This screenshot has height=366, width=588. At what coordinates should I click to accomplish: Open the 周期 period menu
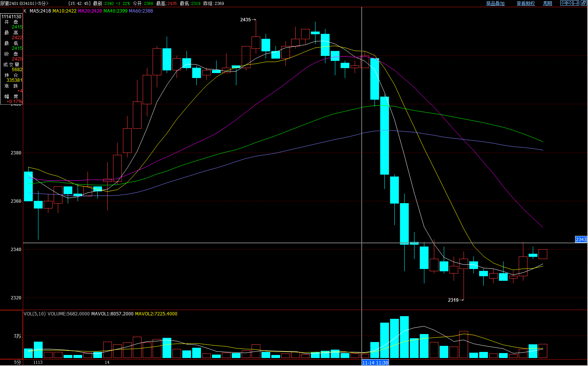(547, 3)
